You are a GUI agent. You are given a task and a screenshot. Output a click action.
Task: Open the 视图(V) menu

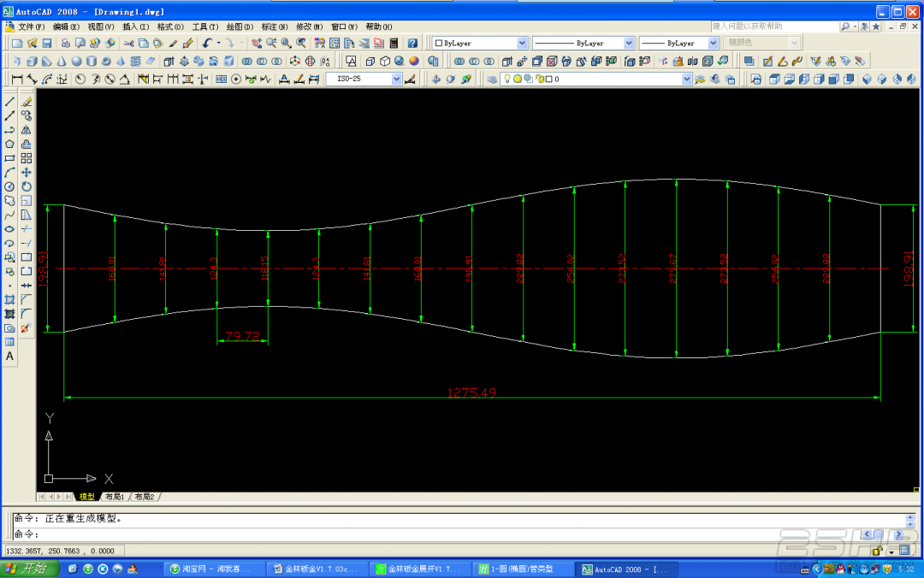tap(101, 27)
